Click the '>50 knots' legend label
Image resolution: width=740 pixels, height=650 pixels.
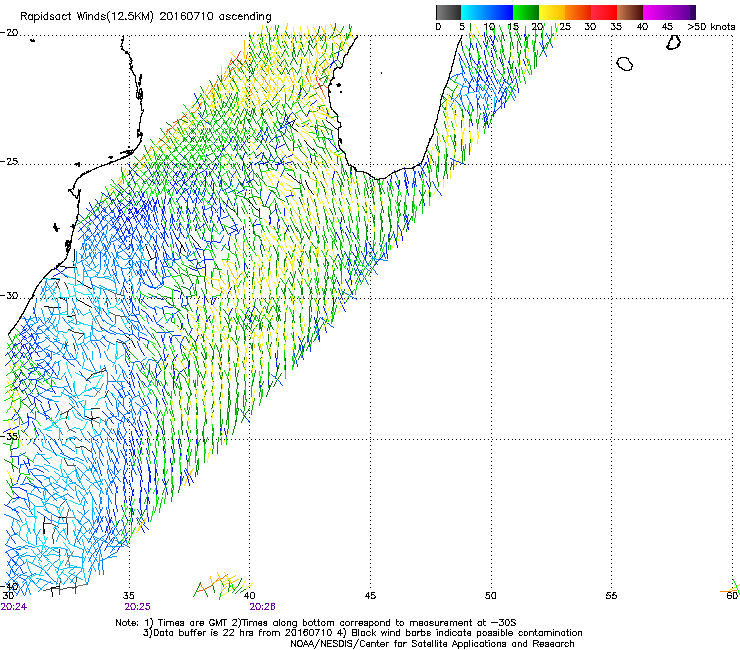(x=711, y=27)
